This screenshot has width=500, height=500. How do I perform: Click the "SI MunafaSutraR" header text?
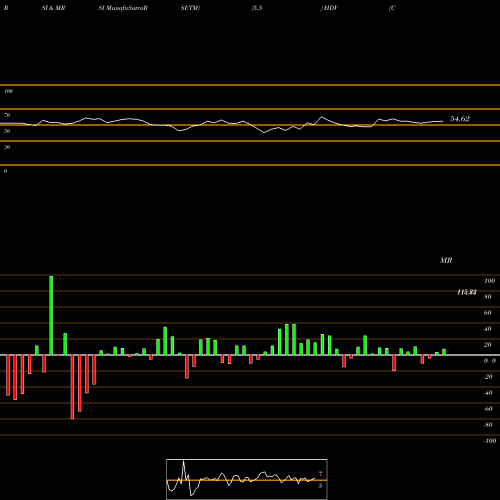click(123, 8)
